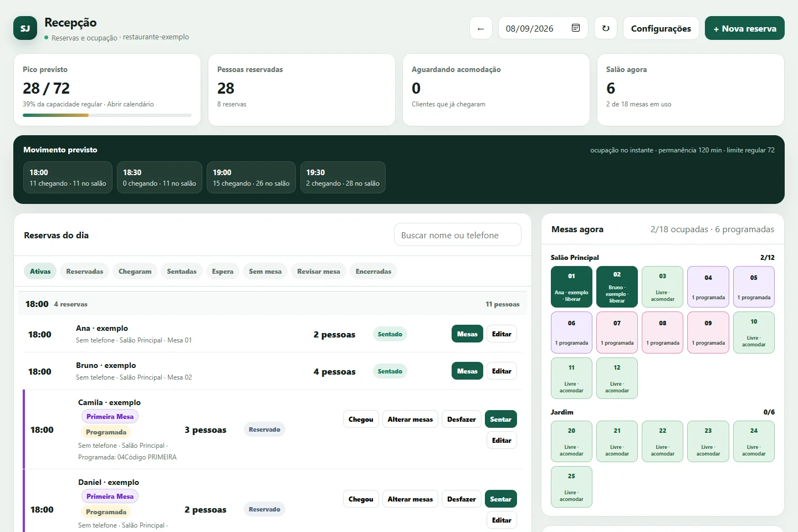The image size is (798, 532).
Task: Select the Sentadas filter tab
Action: click(x=182, y=272)
